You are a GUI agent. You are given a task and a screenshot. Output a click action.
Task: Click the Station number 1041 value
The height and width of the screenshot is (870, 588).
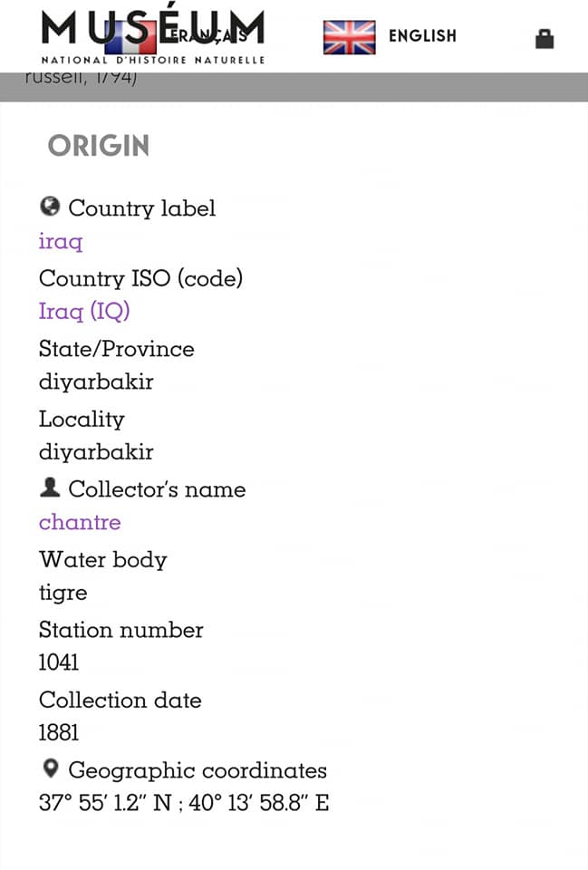click(58, 662)
